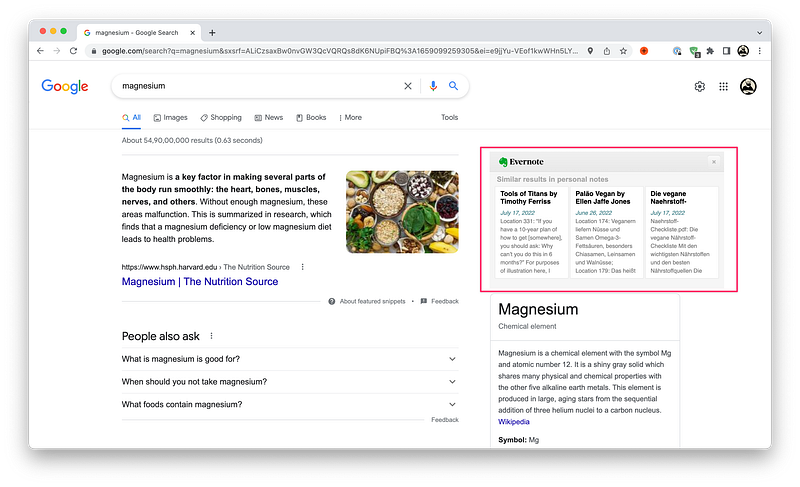The width and height of the screenshot is (800, 487).
Task: Expand What foods contain magnesium?
Action: pos(290,404)
